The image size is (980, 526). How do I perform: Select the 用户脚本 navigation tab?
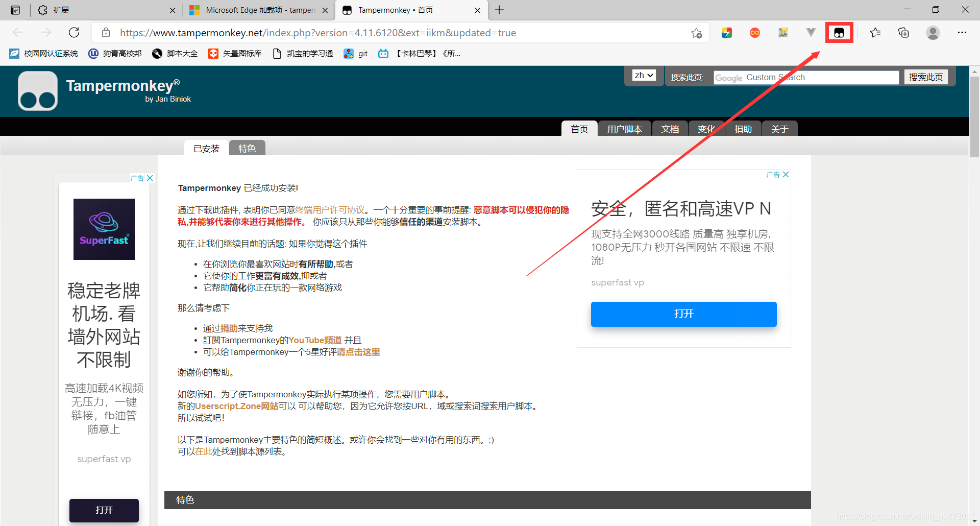click(625, 129)
